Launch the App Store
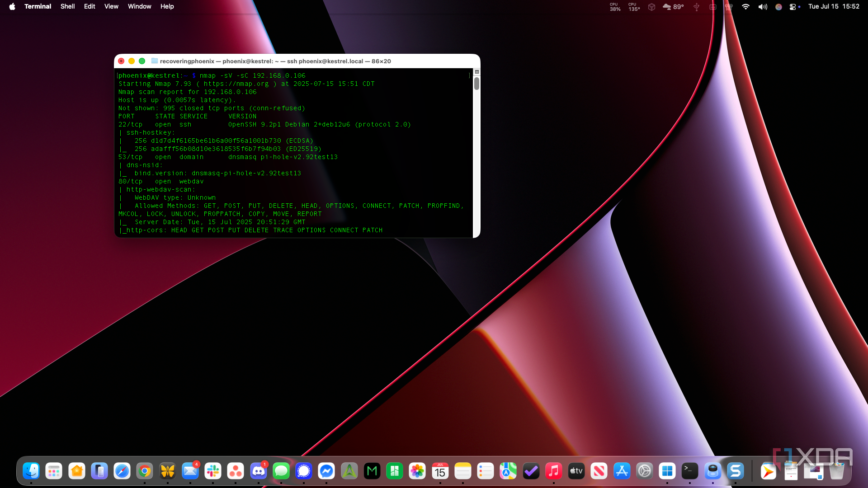Image resolution: width=868 pixels, height=488 pixels. (x=622, y=471)
